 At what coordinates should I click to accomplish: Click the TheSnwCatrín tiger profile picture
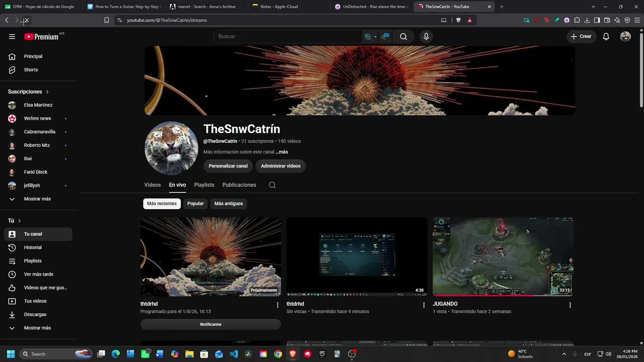click(172, 148)
